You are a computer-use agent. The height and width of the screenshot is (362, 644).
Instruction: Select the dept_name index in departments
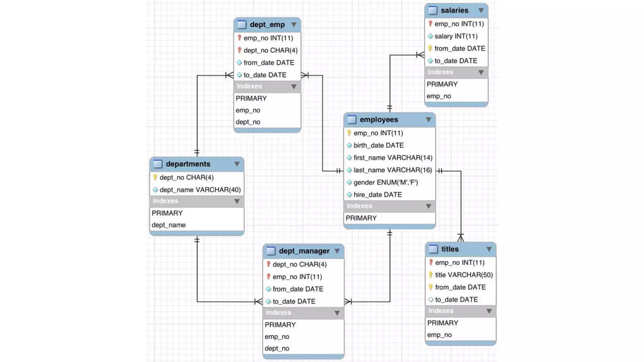click(x=169, y=225)
